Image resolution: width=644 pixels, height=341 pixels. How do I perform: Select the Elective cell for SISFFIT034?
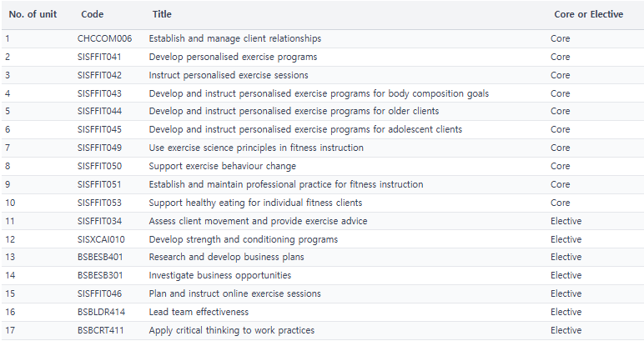pyautogui.click(x=566, y=221)
